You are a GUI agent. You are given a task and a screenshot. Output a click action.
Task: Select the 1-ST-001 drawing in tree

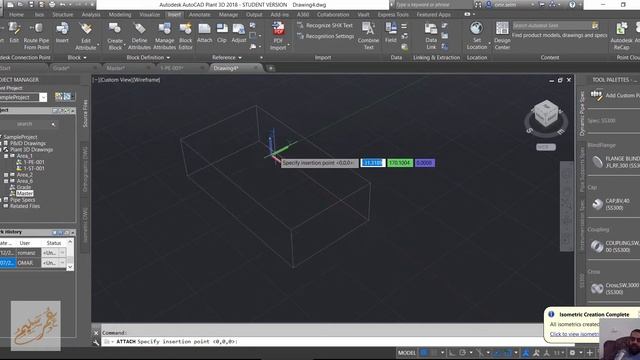(x=34, y=168)
